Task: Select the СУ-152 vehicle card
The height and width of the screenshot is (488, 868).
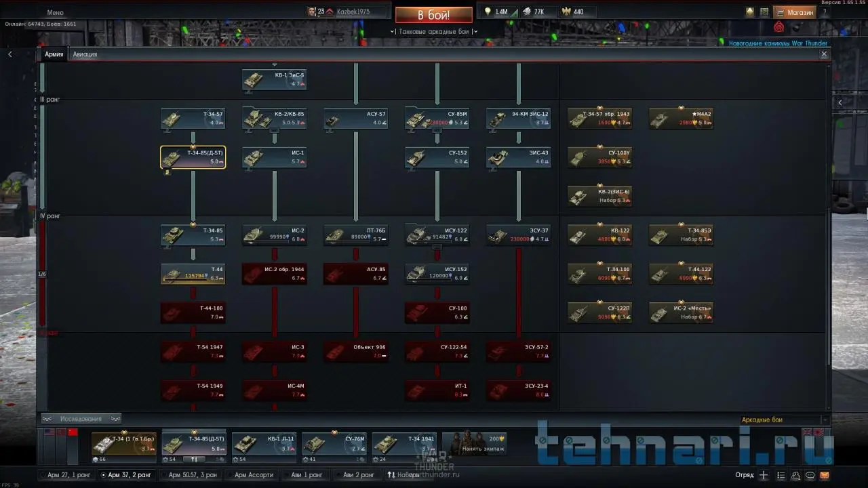Action: pyautogui.click(x=437, y=158)
